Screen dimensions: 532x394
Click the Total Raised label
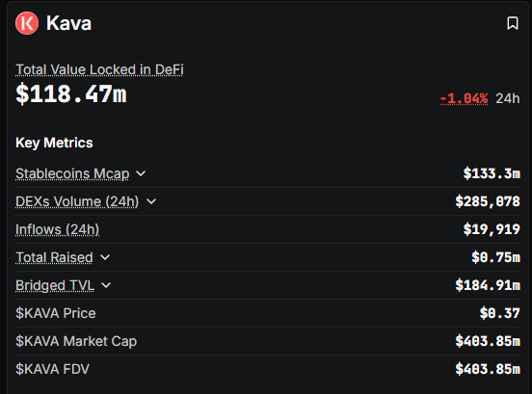(x=54, y=257)
